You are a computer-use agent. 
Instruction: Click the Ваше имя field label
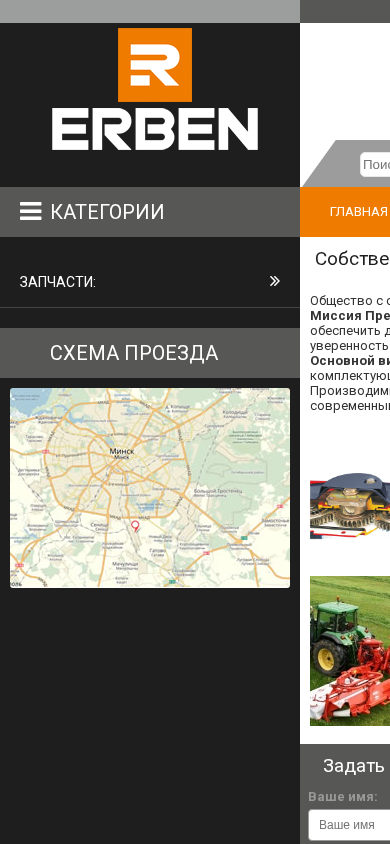[x=343, y=797]
